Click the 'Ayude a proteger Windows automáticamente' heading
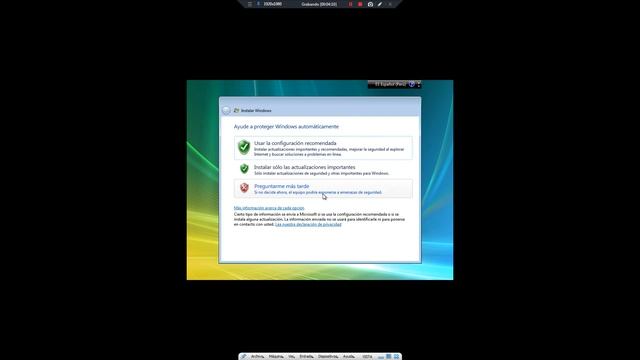The height and width of the screenshot is (360, 640). tap(286, 127)
